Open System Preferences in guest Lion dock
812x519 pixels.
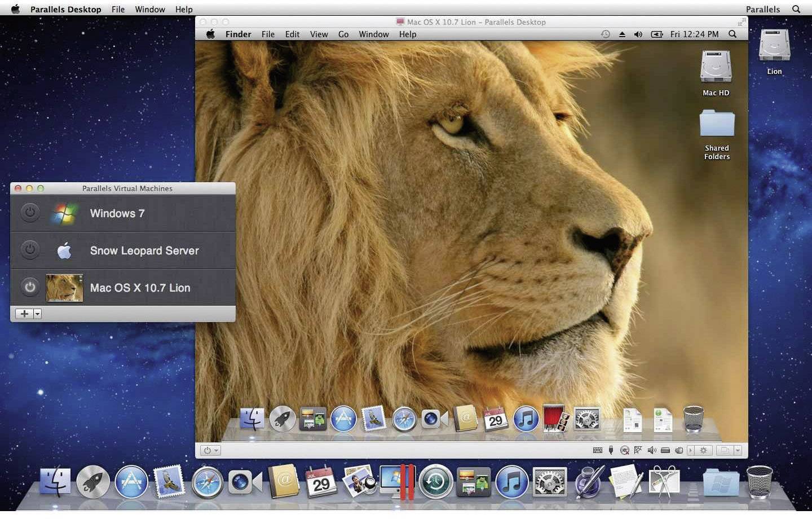coord(587,419)
